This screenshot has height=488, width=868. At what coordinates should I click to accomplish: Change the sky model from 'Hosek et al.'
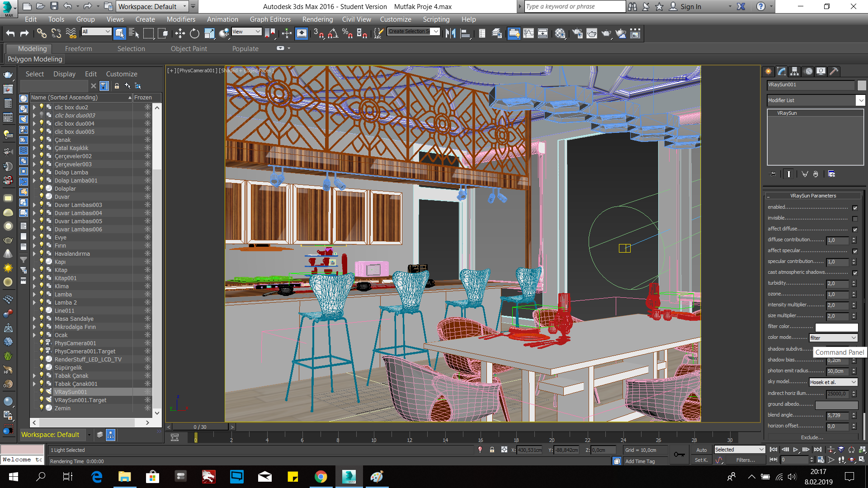click(833, 382)
